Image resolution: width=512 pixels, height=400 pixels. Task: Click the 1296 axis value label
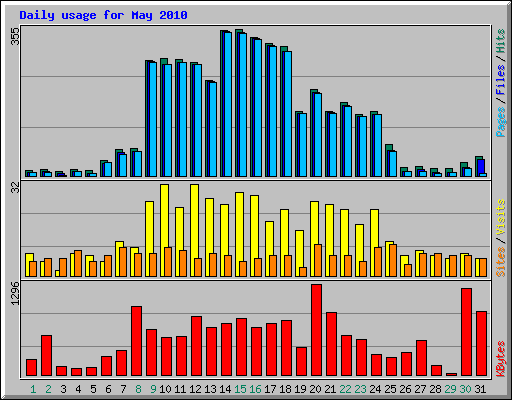pyautogui.click(x=15, y=293)
